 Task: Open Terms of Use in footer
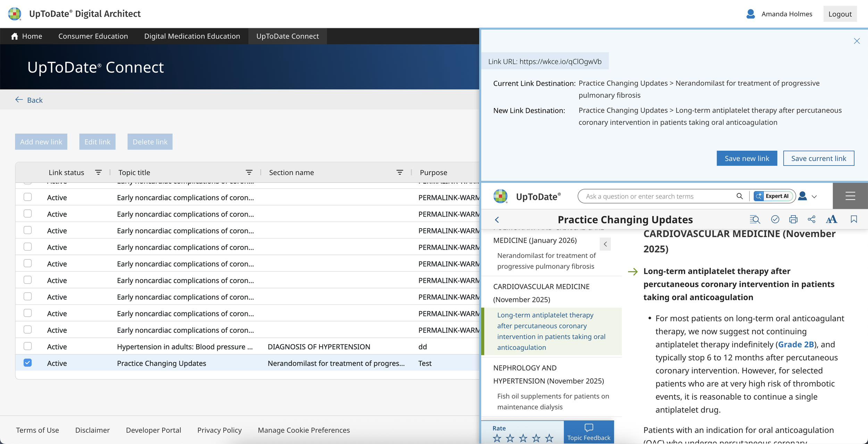pyautogui.click(x=37, y=430)
